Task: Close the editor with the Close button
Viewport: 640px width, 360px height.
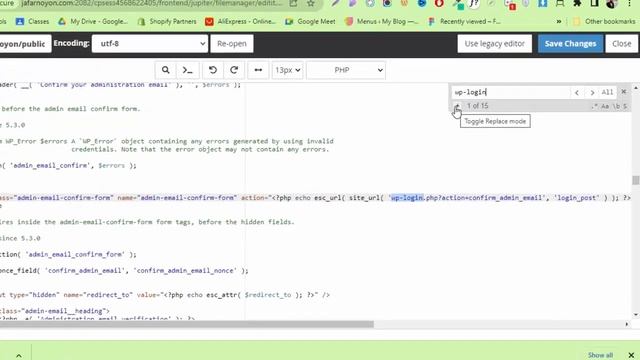Action: click(x=621, y=44)
